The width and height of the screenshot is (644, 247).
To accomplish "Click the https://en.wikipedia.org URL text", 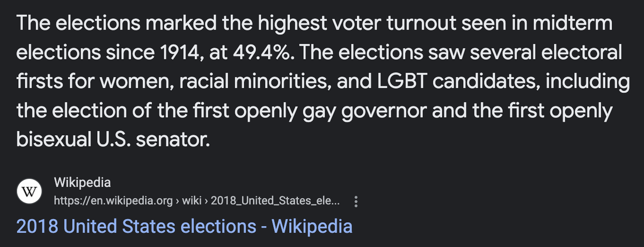I will [112, 201].
